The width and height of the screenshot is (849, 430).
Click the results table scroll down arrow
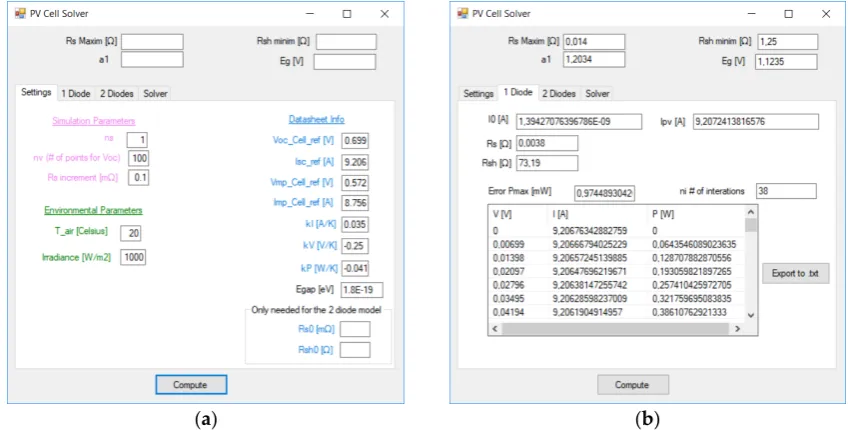[x=750, y=315]
